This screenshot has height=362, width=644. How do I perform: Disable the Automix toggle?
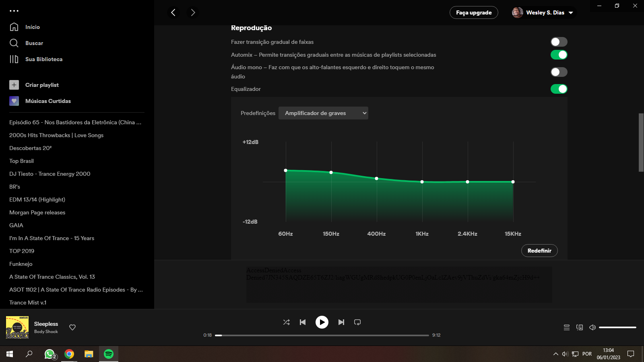click(x=559, y=55)
